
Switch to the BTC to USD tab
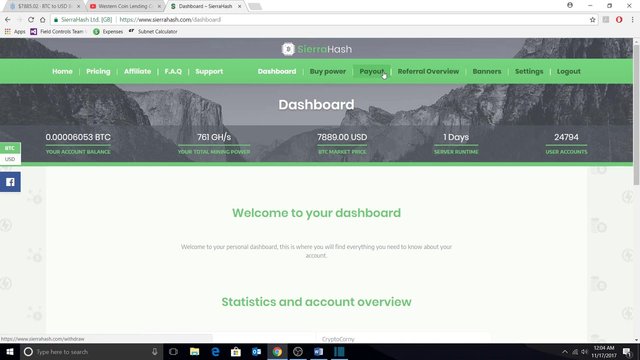43,6
